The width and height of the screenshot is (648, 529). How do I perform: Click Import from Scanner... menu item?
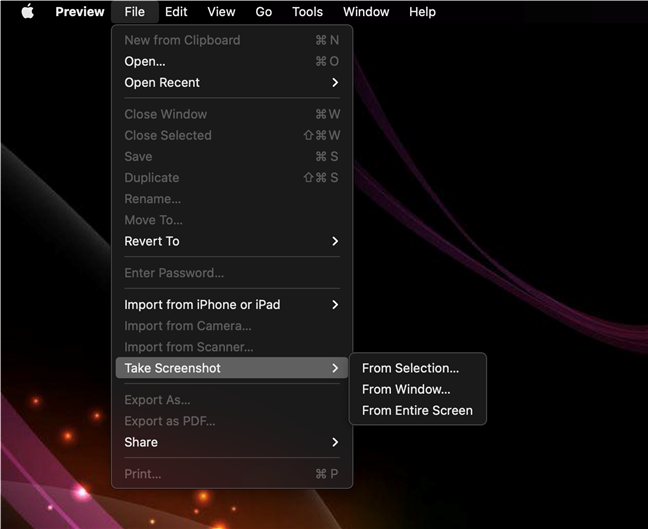point(232,347)
